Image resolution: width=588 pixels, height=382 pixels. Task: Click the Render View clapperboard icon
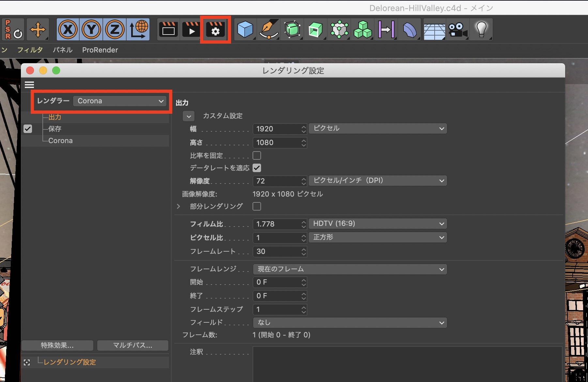[168, 30]
